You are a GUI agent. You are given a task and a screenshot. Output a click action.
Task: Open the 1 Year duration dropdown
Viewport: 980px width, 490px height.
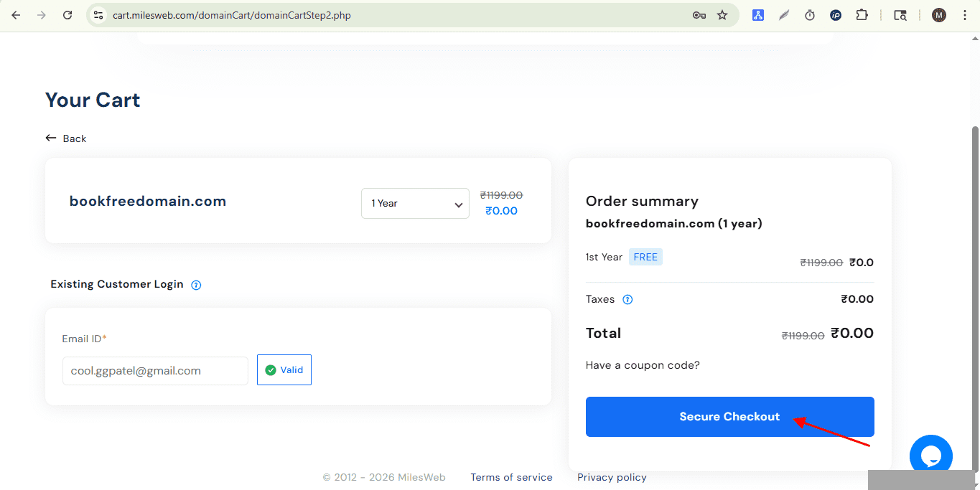415,203
